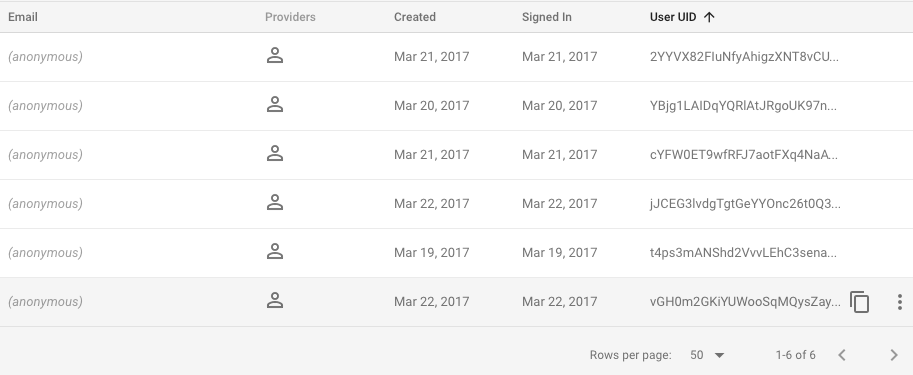This screenshot has width=913, height=375.
Task: Click the anonymous provider icon for user cYFW0ET9
Action: (x=275, y=154)
